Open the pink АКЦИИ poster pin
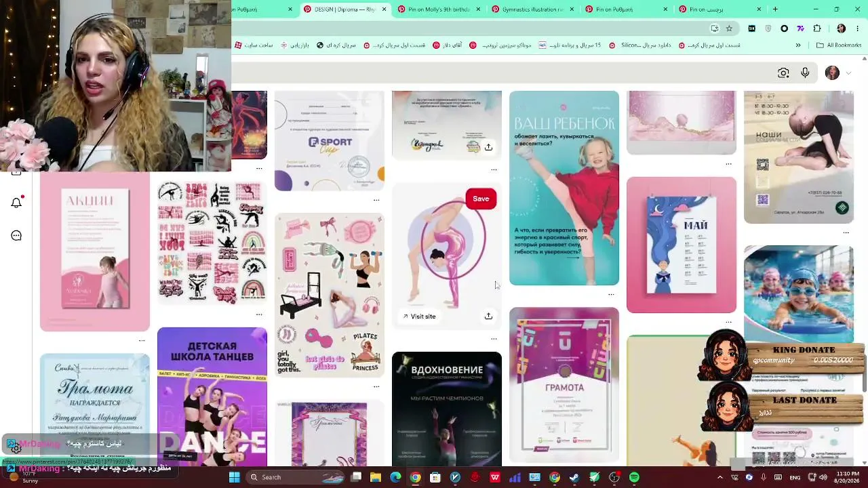Screen dimensions: 868x488 click(95, 252)
